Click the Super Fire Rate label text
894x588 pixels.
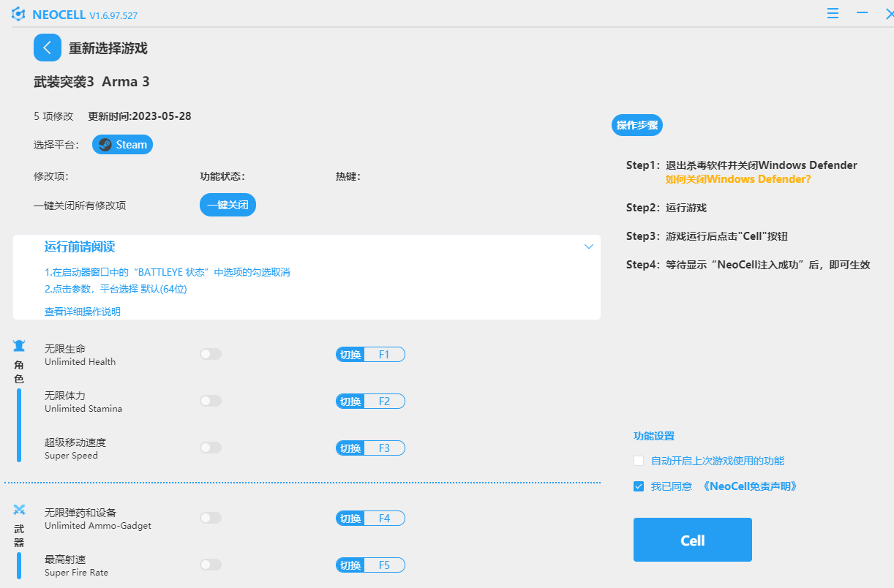click(x=76, y=573)
